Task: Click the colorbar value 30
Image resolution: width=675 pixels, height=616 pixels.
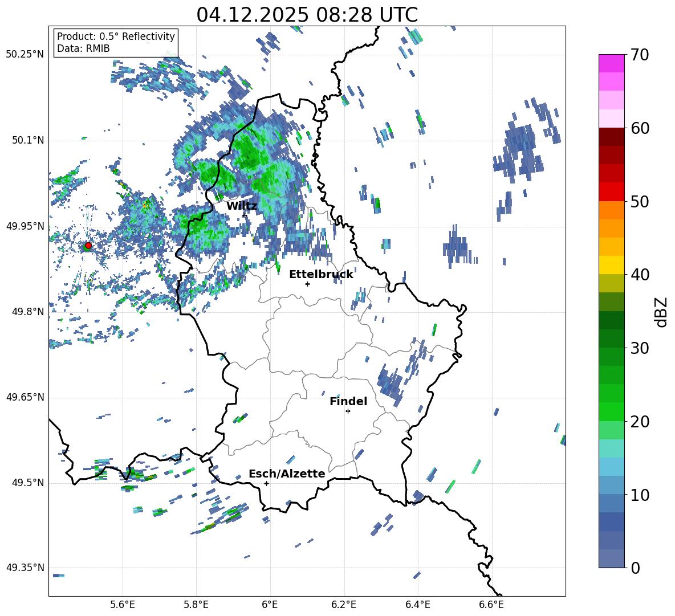Action: coord(639,348)
